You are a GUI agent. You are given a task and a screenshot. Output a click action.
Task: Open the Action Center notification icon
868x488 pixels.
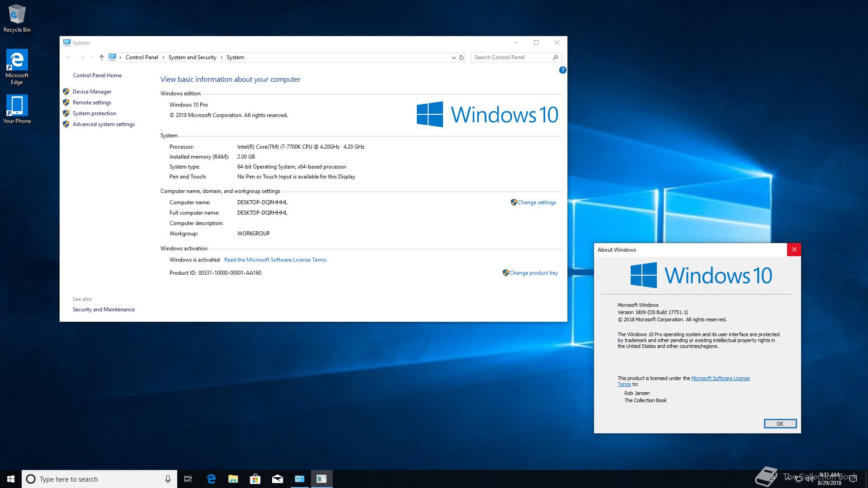[x=853, y=479]
